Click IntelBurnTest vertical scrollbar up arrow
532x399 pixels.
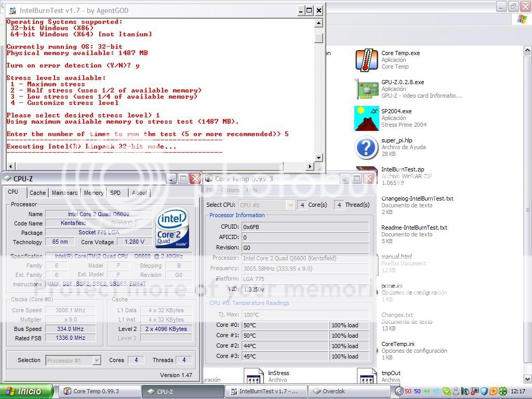click(x=318, y=23)
